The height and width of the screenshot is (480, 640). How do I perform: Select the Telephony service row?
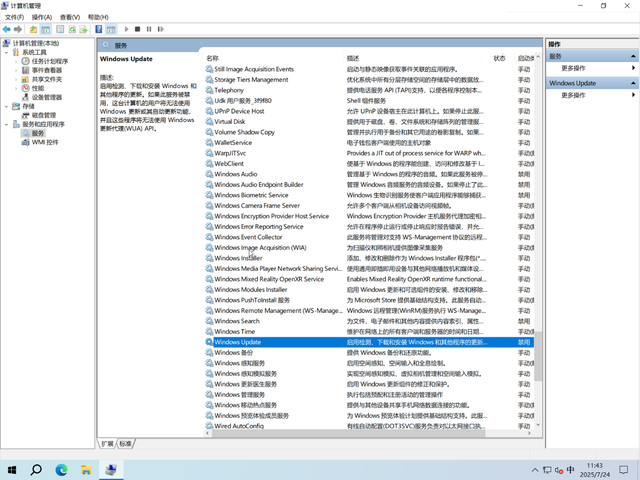(x=369, y=90)
